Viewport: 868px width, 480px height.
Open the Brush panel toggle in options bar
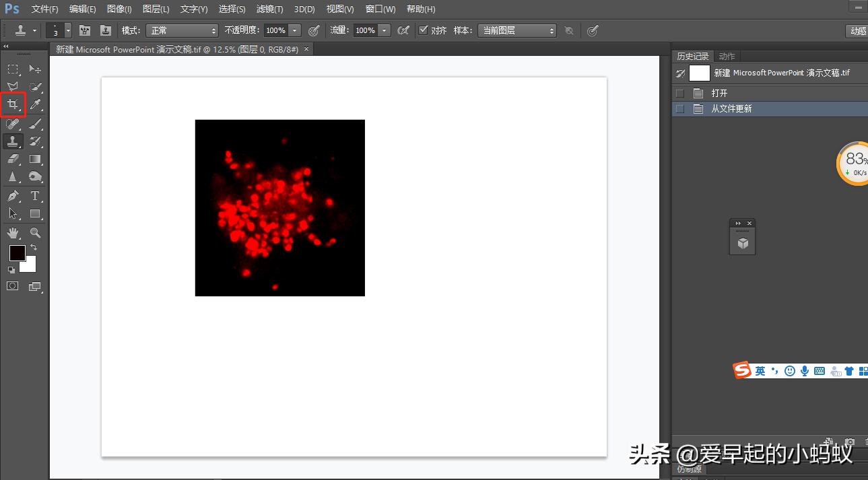click(x=85, y=30)
